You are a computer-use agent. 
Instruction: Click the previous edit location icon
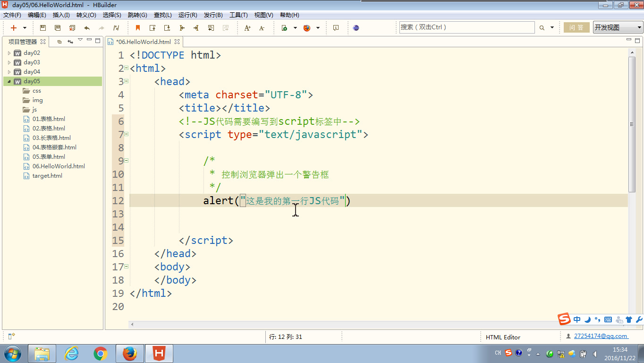(x=211, y=28)
